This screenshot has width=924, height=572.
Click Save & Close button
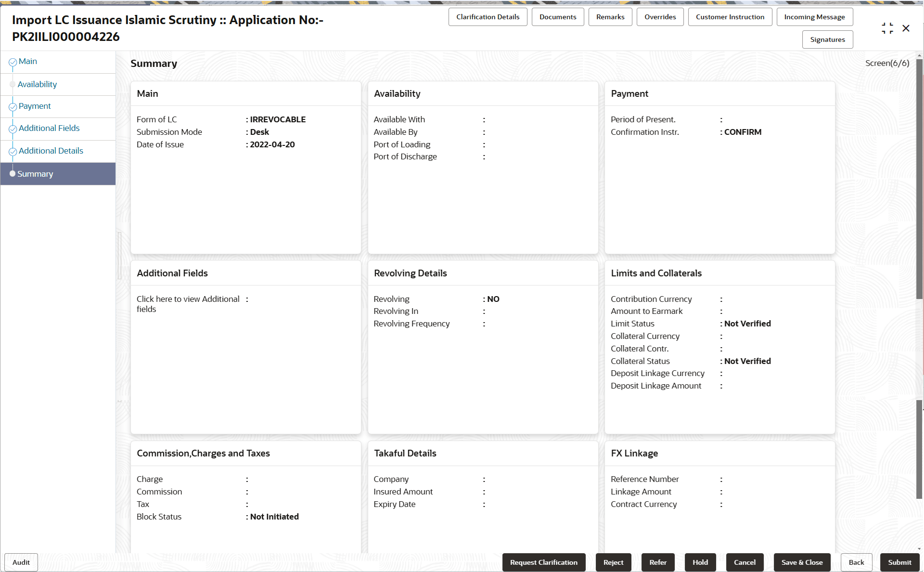pos(802,562)
